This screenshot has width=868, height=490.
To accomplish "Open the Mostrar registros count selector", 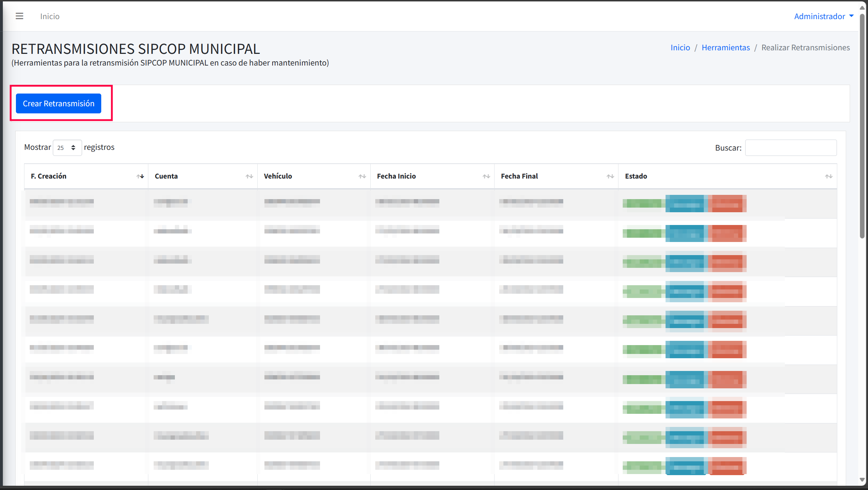I will pos(67,148).
